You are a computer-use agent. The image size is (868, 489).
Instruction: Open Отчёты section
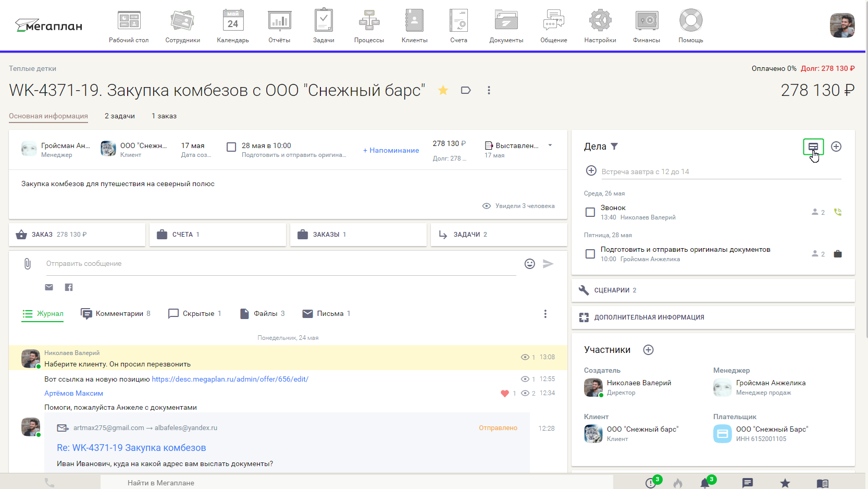[279, 26]
